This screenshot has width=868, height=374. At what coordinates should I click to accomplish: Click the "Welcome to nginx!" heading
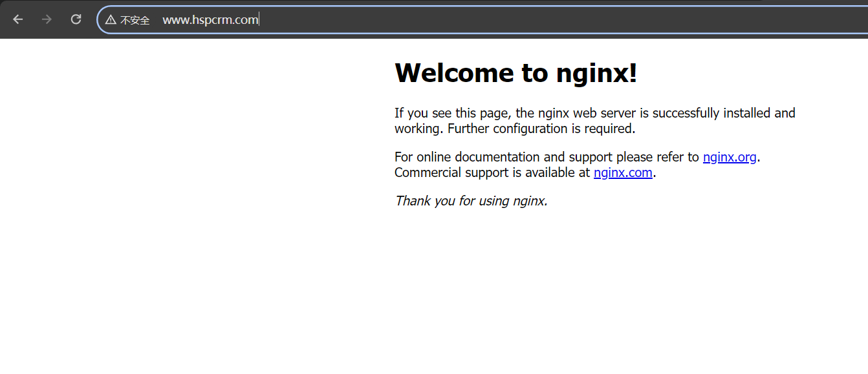pyautogui.click(x=516, y=72)
